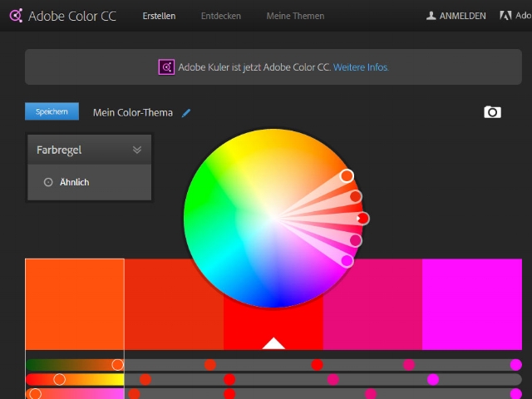This screenshot has height=399, width=532.
Task: Select the bright magenta color swatch
Action: [472, 304]
